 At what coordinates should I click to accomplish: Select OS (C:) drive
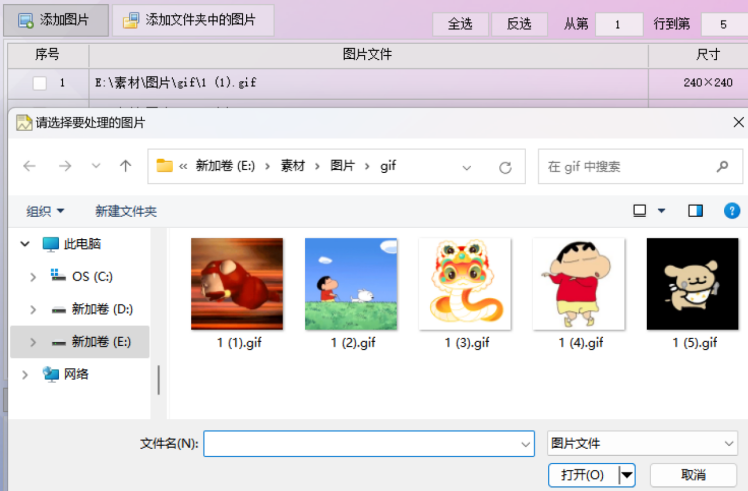coord(82,276)
